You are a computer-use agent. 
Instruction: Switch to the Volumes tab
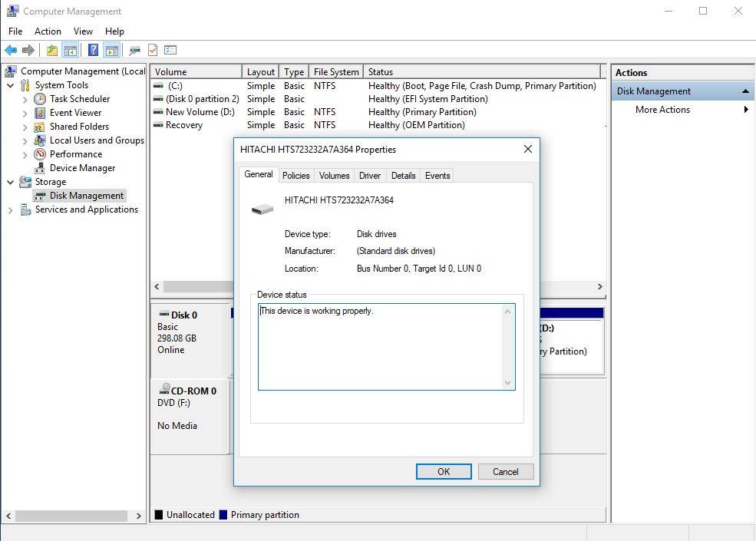[x=334, y=176]
